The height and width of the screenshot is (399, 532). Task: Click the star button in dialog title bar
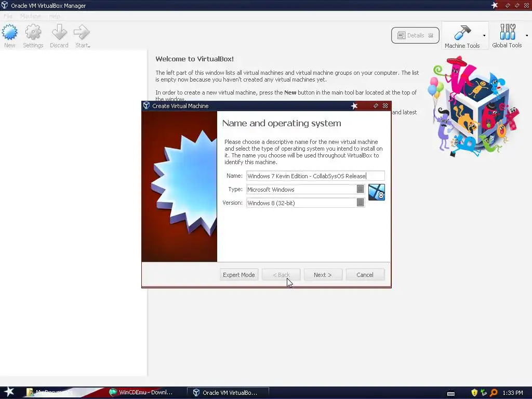tap(354, 106)
